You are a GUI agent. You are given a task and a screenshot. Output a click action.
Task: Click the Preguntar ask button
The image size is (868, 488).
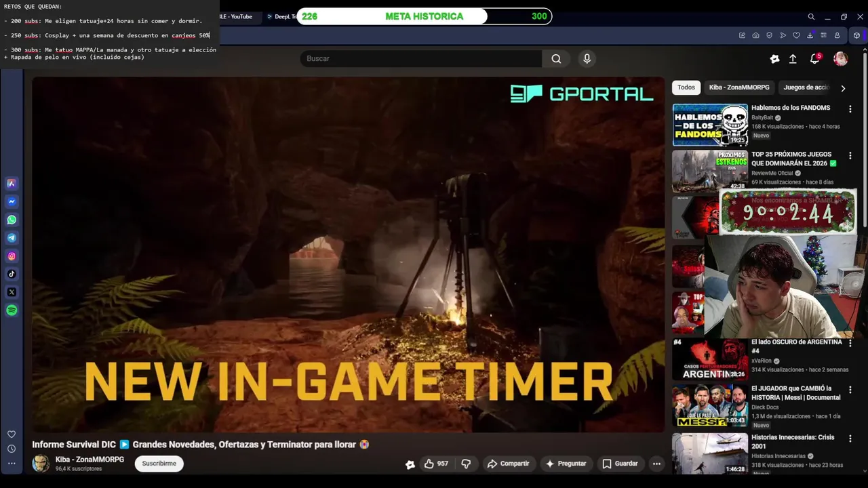pyautogui.click(x=566, y=464)
